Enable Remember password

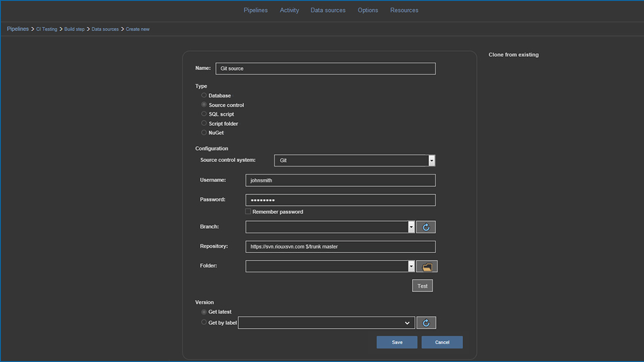tap(247, 211)
